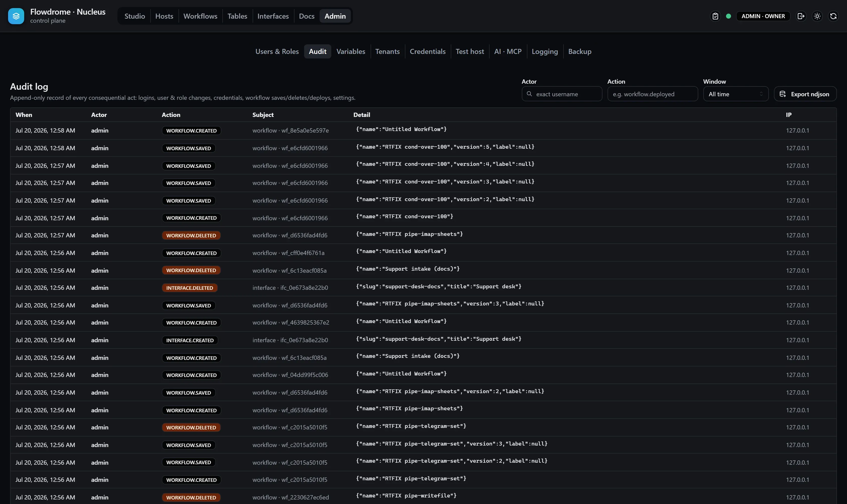Click the search icon in Actor field
Viewport: 847px width, 504px height.
point(529,94)
